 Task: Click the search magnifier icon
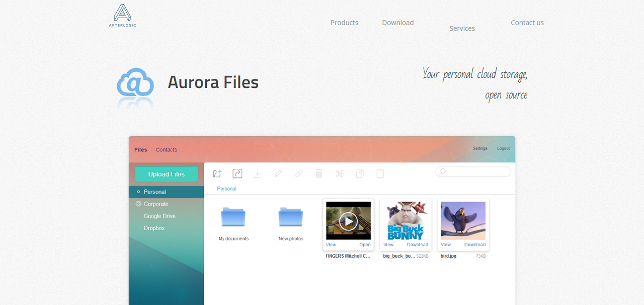[x=442, y=172]
